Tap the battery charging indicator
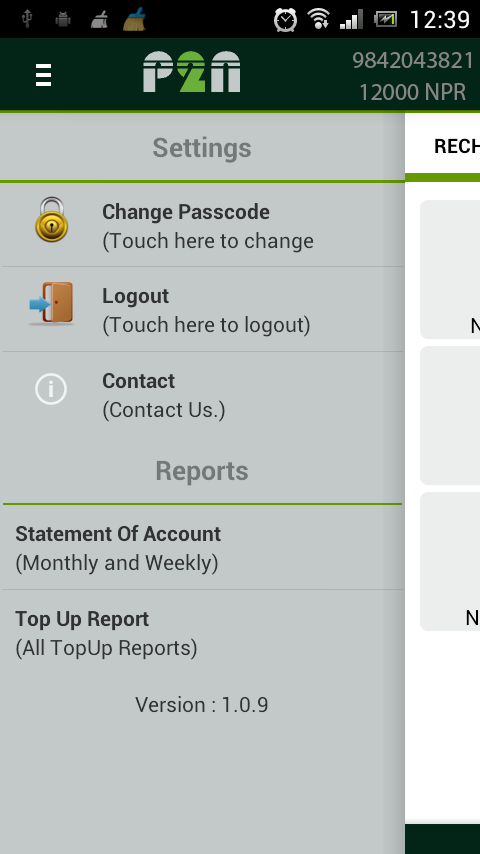 tap(385, 20)
